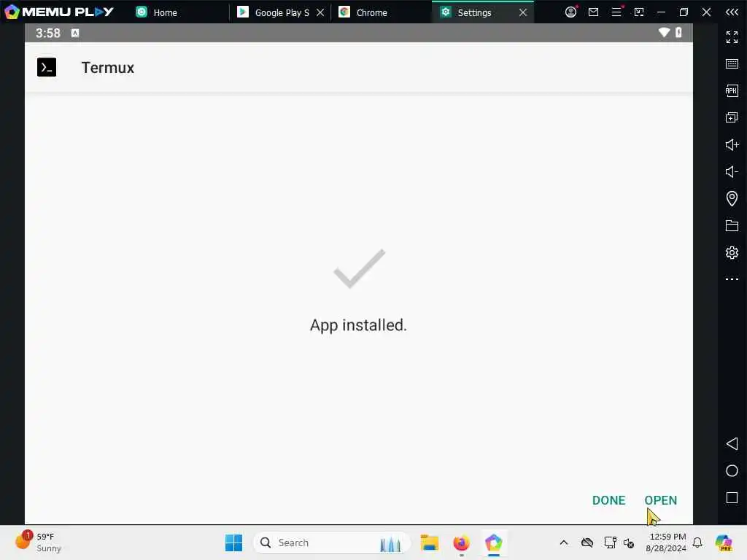747x560 pixels.
Task: Show hidden system tray icons
Action: coord(564,542)
